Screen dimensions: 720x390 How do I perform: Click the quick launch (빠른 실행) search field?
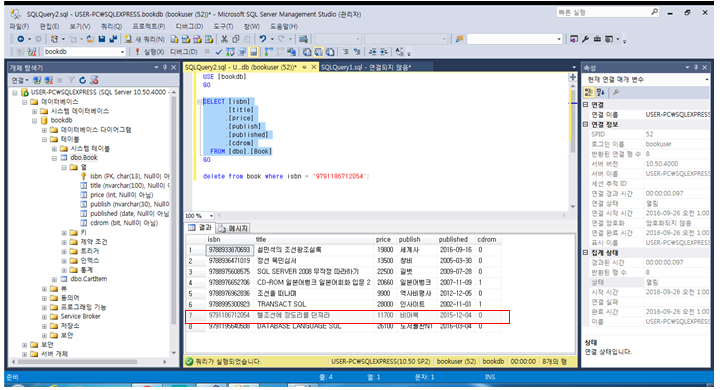click(x=608, y=12)
